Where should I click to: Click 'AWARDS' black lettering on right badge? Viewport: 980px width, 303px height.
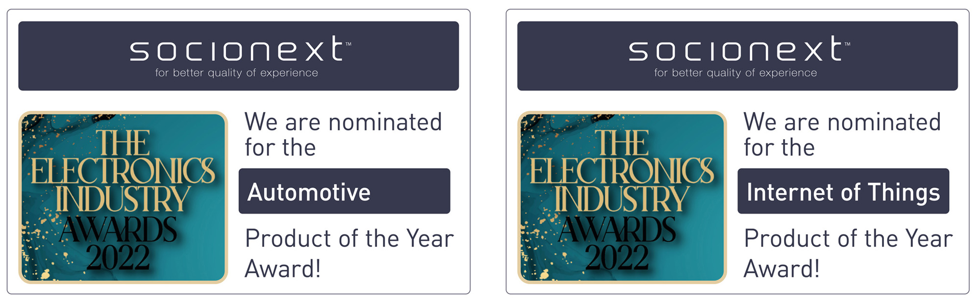click(x=617, y=229)
